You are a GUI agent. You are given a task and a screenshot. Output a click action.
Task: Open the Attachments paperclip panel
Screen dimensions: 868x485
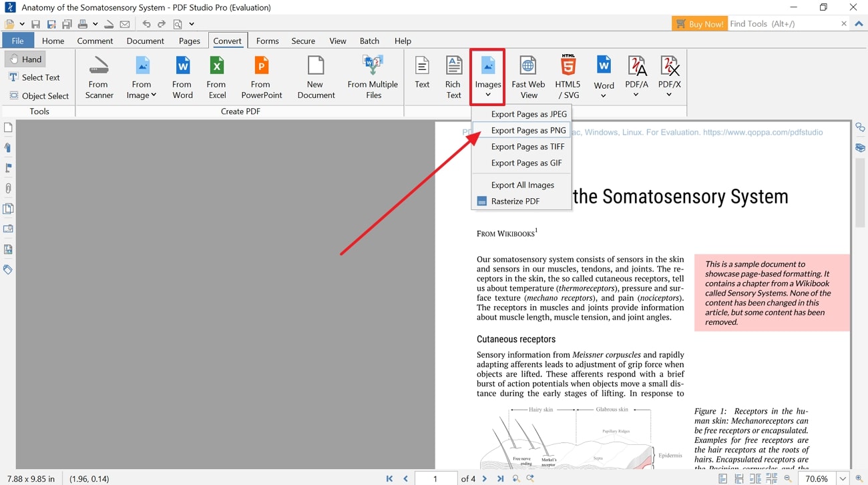pyautogui.click(x=8, y=188)
